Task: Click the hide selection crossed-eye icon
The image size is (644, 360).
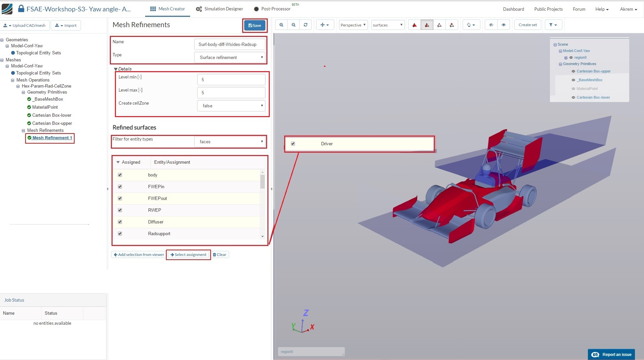Action: 491,25
